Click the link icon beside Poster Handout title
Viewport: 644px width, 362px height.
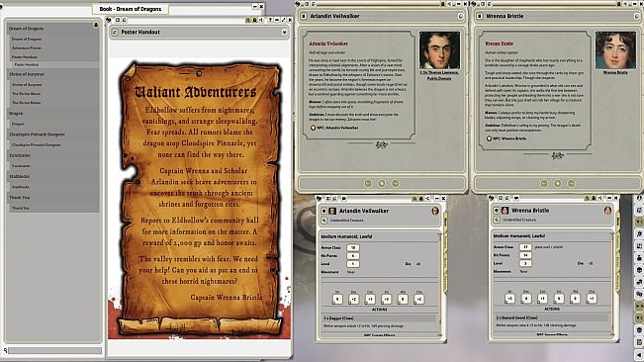pyautogui.click(x=115, y=32)
